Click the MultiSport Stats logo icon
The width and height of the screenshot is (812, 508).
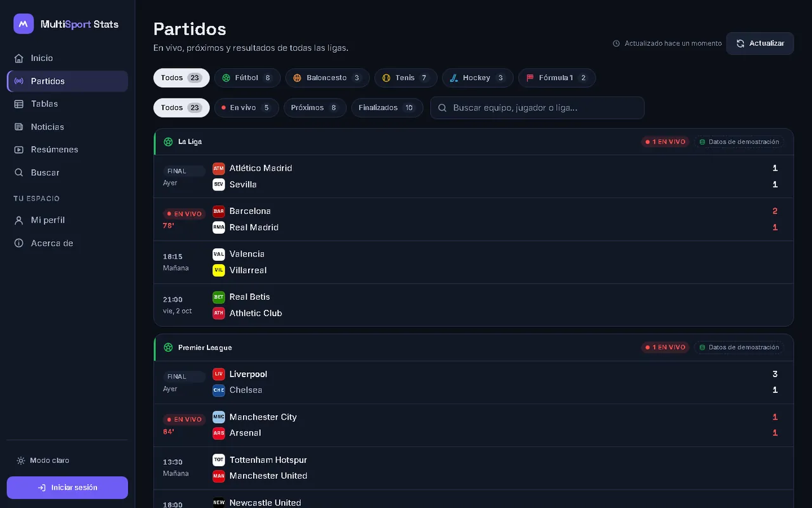point(23,24)
